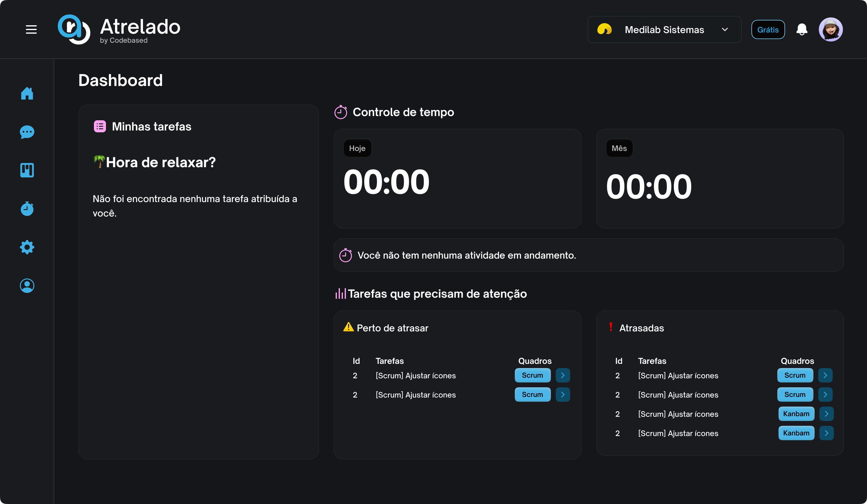Click first Scrum tag in Atrasadas
This screenshot has height=504, width=867.
pyautogui.click(x=795, y=375)
